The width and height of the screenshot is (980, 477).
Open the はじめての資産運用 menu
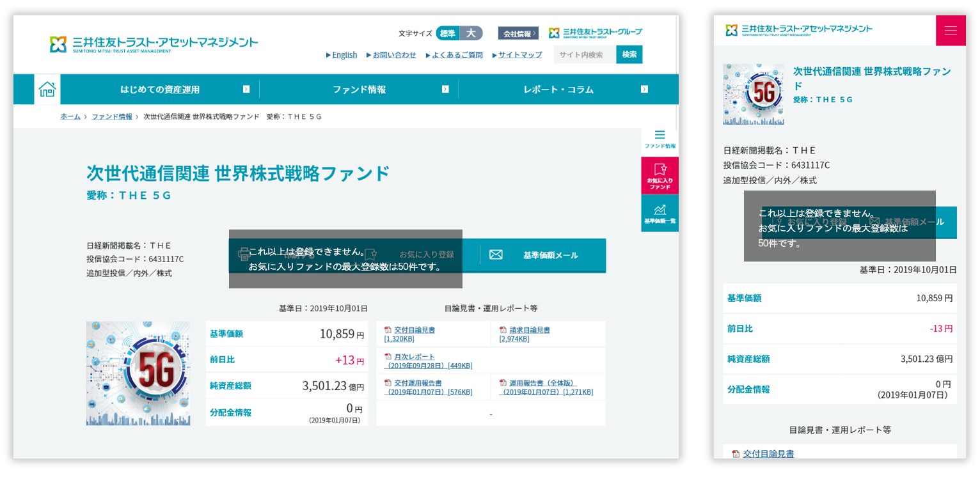160,90
